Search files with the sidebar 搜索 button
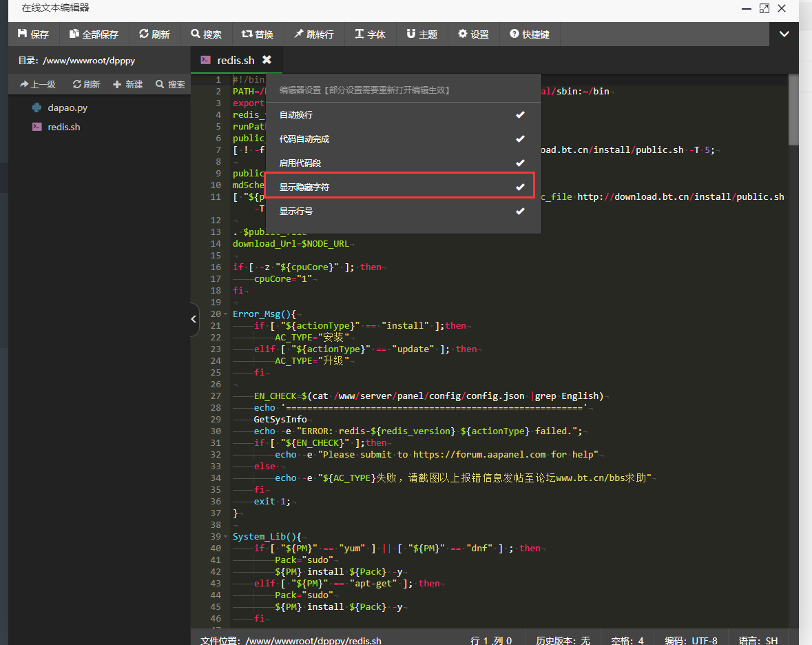 (x=170, y=84)
